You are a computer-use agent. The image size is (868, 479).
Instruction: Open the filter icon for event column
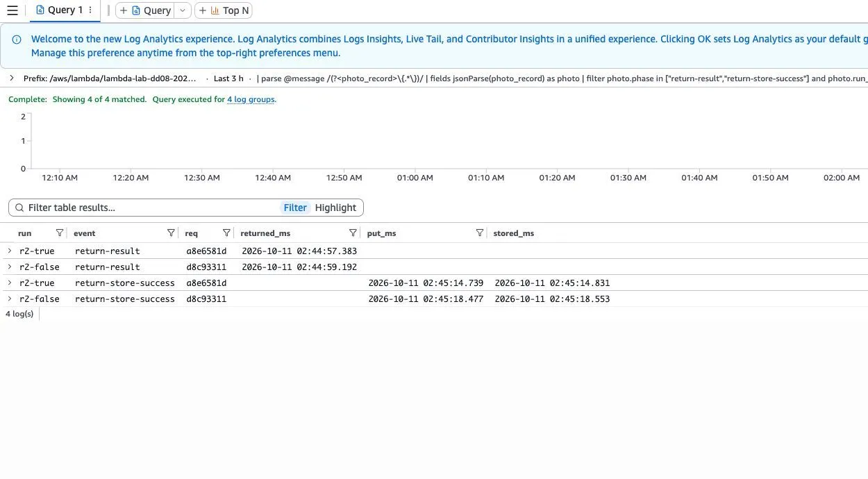tap(171, 233)
